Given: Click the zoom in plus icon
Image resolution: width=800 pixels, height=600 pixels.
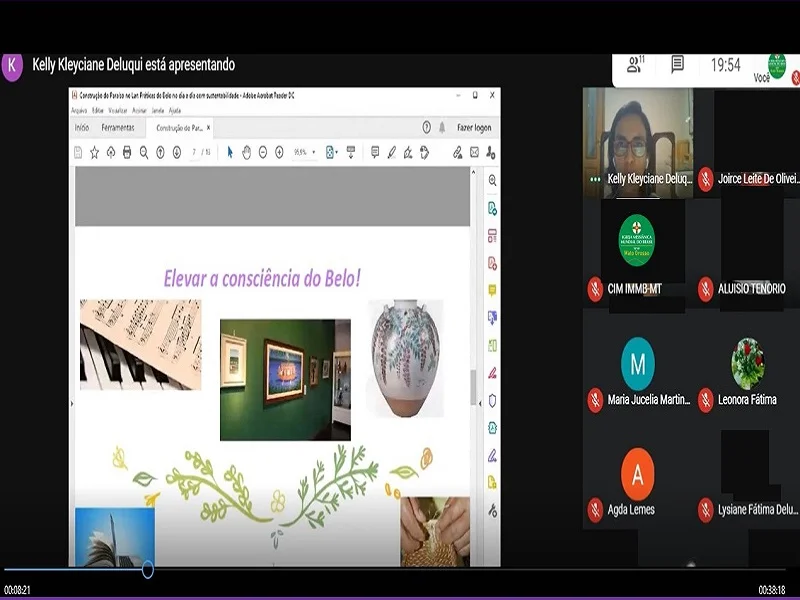Looking at the screenshot, I should coord(279,153).
